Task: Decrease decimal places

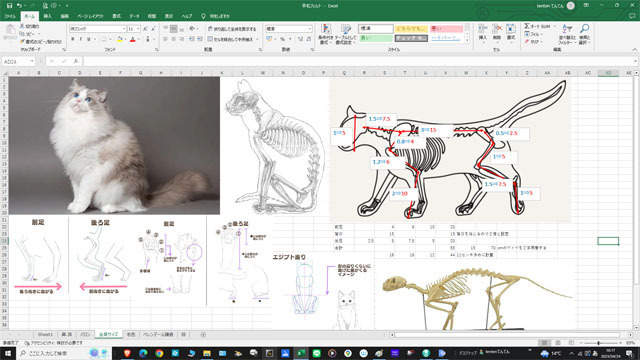Action: 309,39
